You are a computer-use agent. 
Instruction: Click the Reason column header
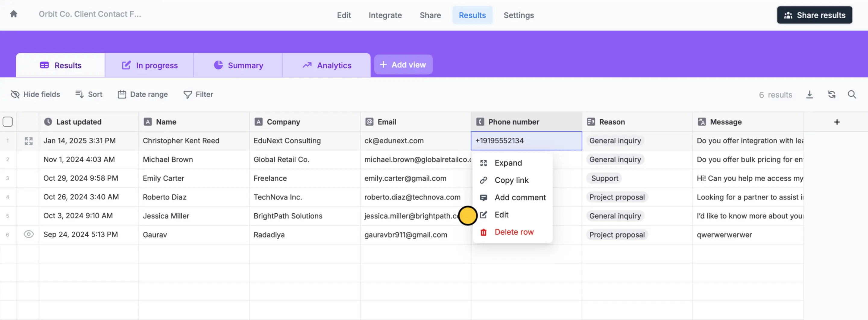tap(637, 122)
